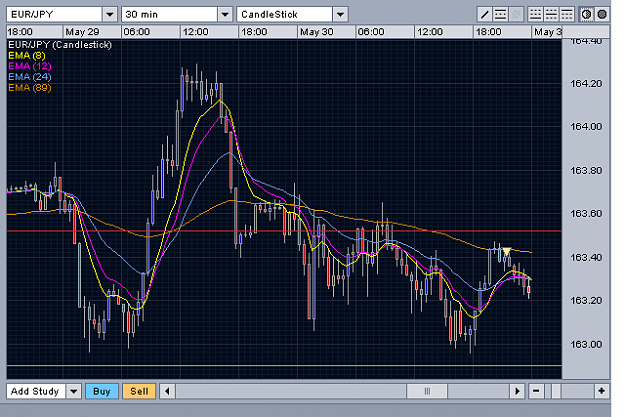Image resolution: width=625 pixels, height=417 pixels.
Task: Click the horizontal scrollbar thumb
Action: click(427, 391)
